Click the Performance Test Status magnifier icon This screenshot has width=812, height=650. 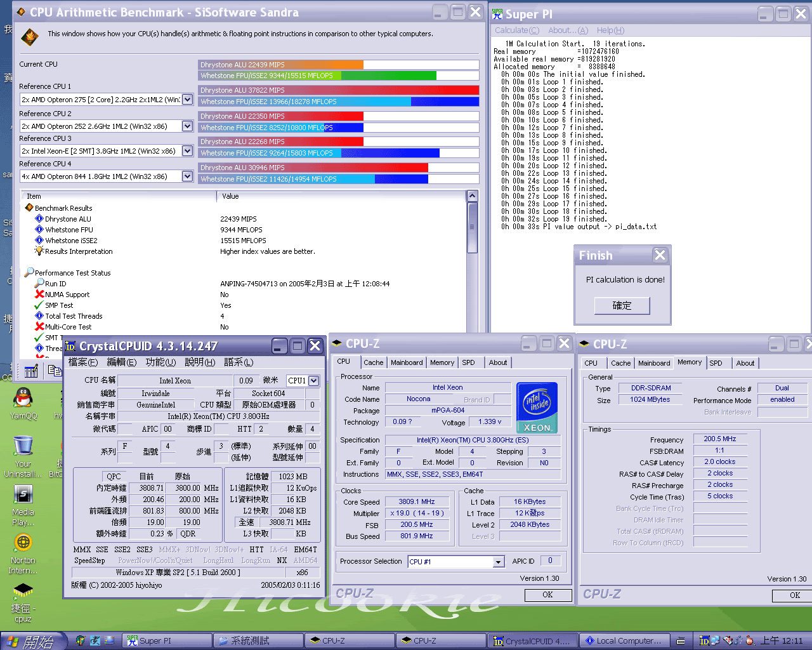(x=29, y=272)
